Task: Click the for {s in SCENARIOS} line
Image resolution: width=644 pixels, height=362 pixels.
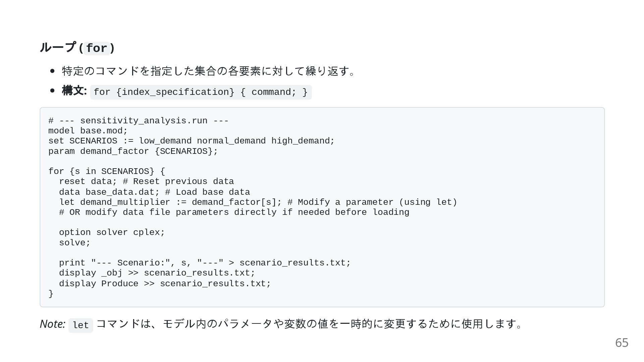Action: [x=107, y=171]
